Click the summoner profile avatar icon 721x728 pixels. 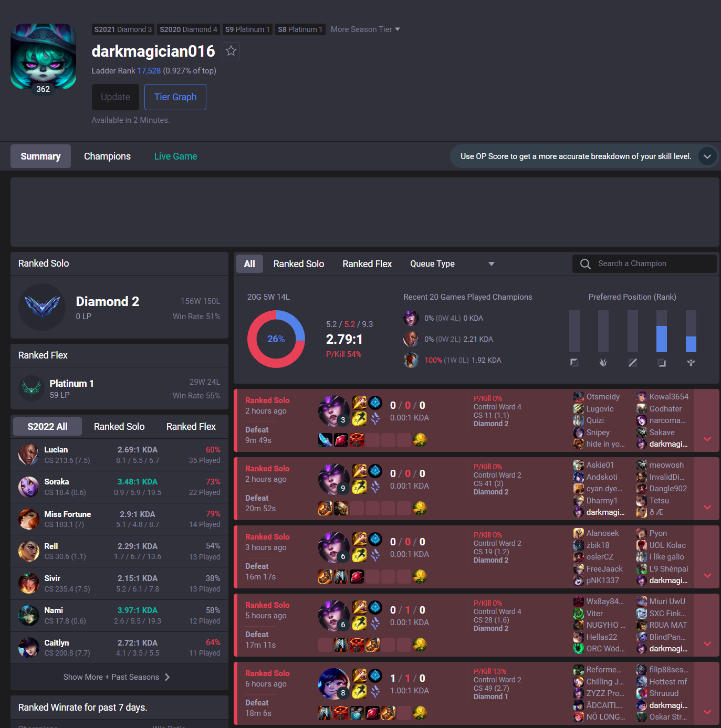pos(43,56)
